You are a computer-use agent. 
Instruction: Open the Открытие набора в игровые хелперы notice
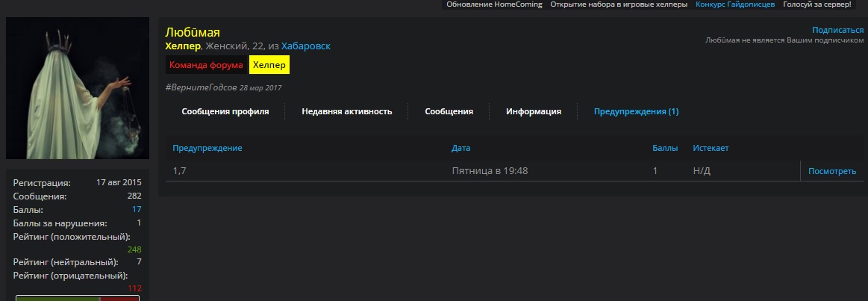(619, 4)
